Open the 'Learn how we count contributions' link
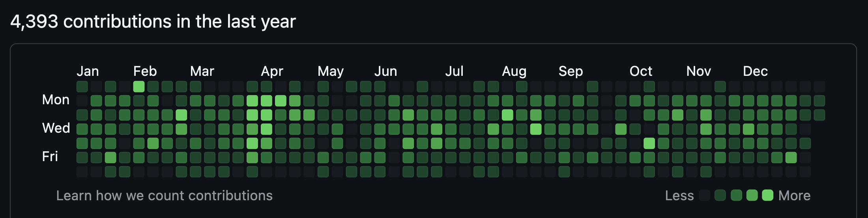 (x=164, y=195)
